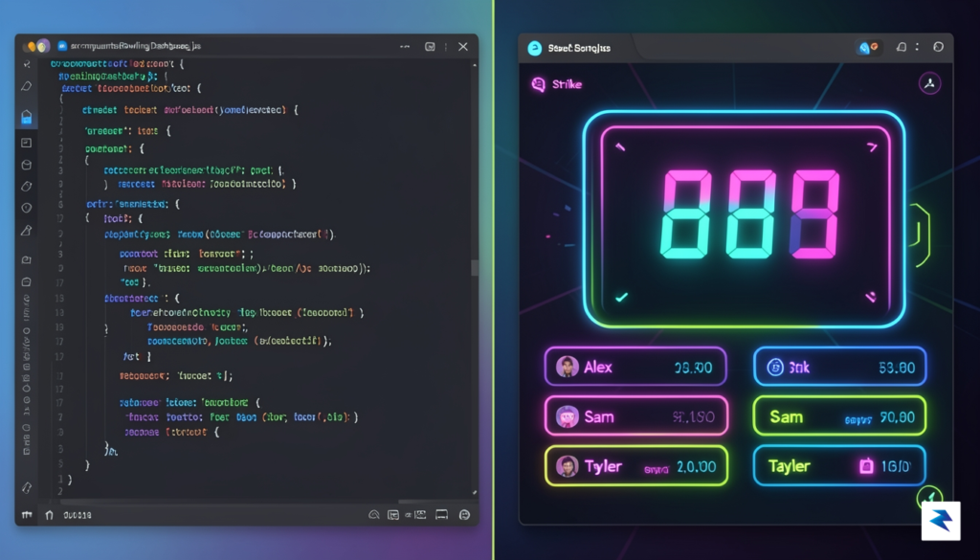Click the last neon digit on the scoreboard display
The width and height of the screenshot is (980, 560).
pos(814,214)
